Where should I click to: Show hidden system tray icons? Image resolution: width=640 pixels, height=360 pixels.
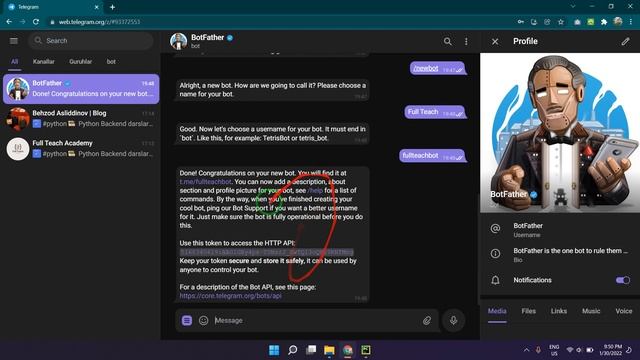[526, 350]
